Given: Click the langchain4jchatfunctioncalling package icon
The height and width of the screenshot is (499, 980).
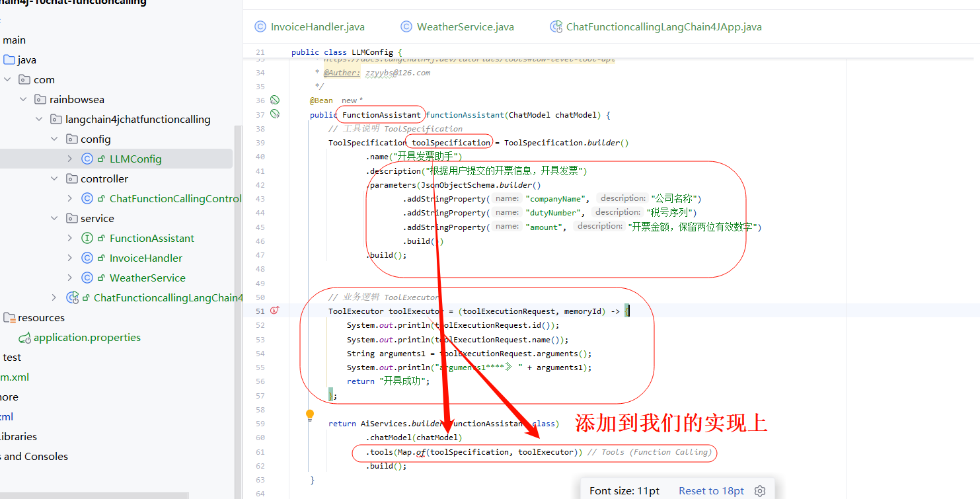Looking at the screenshot, I should pos(56,120).
